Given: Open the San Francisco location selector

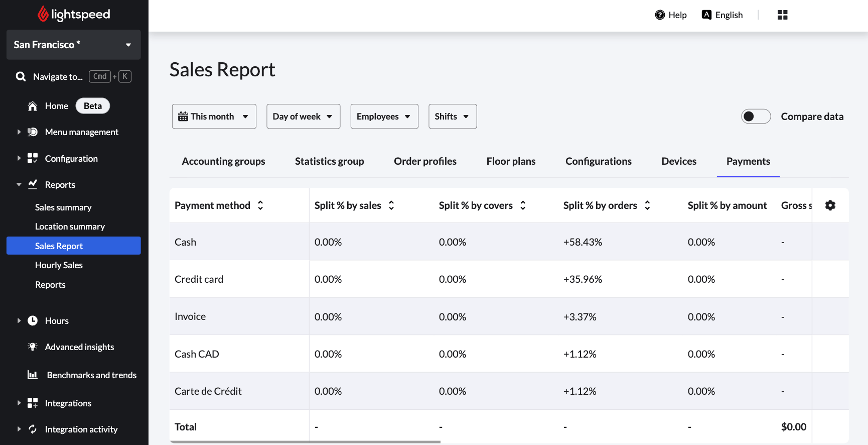Looking at the screenshot, I should pyautogui.click(x=73, y=45).
